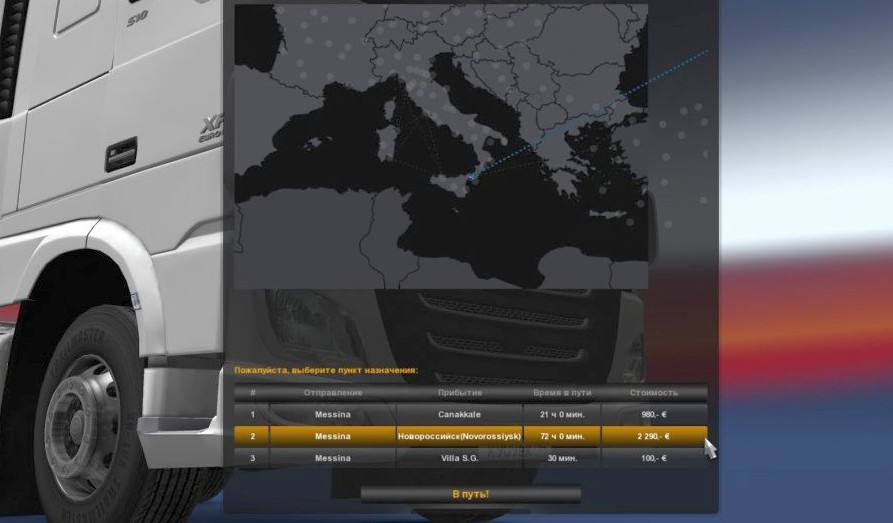Choose the Новороссийск(Novorossiysk) destination
This screenshot has width=893, height=523.
[x=459, y=436]
